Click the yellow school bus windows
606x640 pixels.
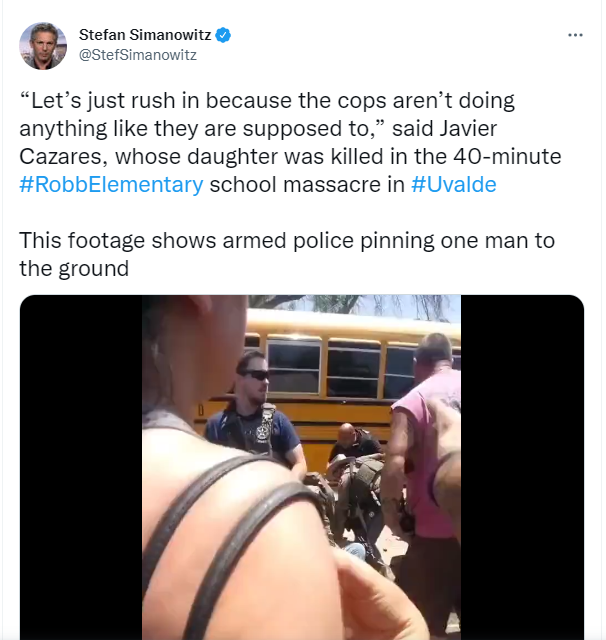[351, 367]
